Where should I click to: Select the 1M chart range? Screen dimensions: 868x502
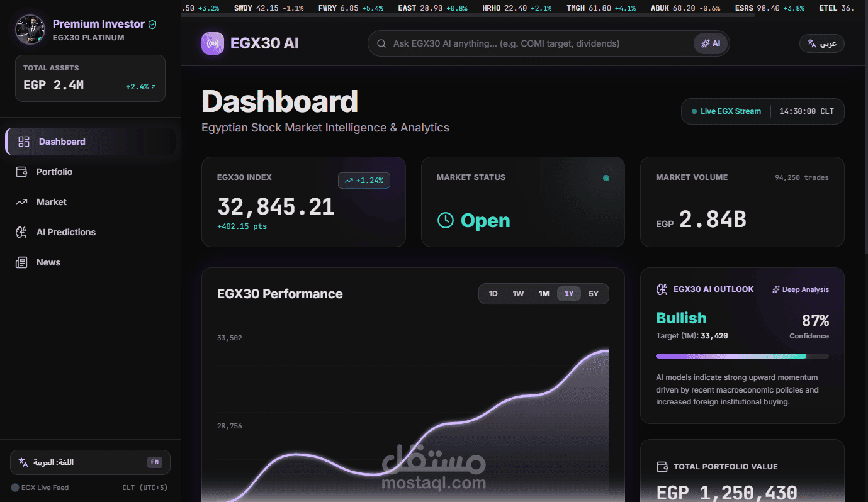pyautogui.click(x=544, y=294)
